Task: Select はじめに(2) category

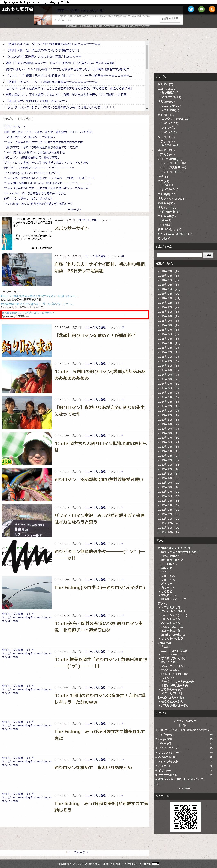Action: 165,84
